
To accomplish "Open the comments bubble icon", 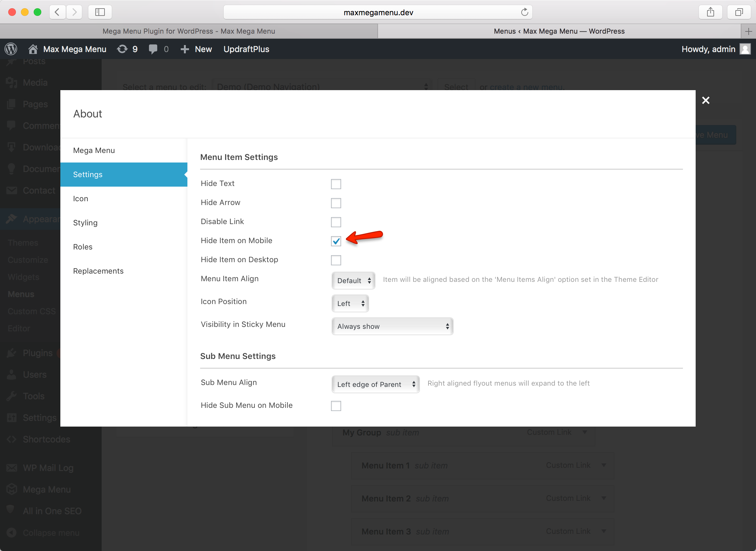I will 153,49.
